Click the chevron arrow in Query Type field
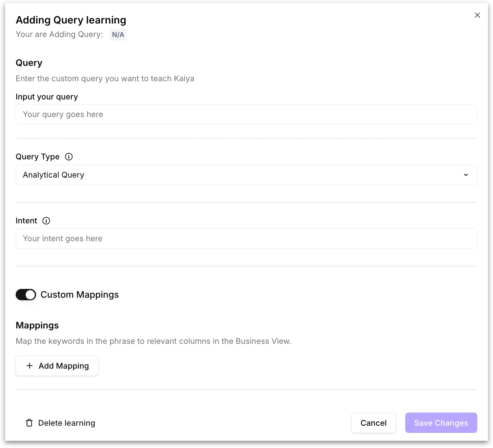Viewport: 493px width, 448px height. [466, 175]
